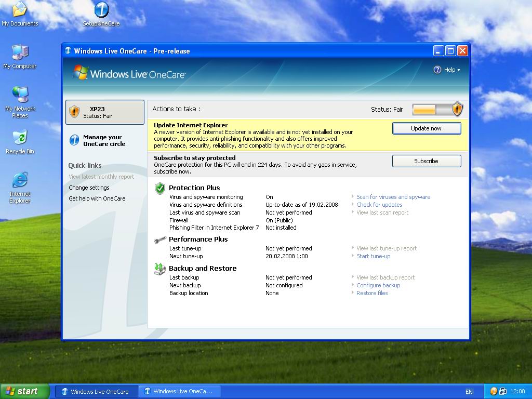Viewport: 532px width, 399px height.
Task: Click the OneCare circle icon in sidebar
Action: click(x=74, y=140)
